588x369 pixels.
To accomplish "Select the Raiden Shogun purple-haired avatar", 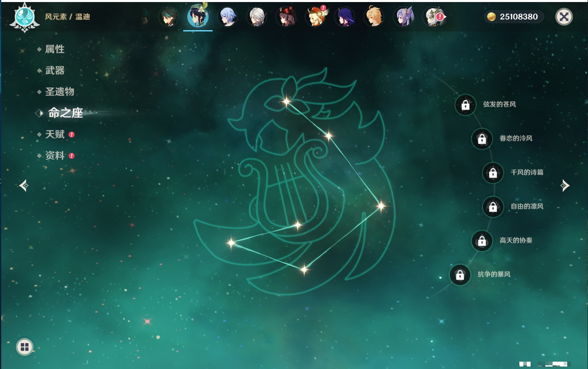I will pos(345,17).
